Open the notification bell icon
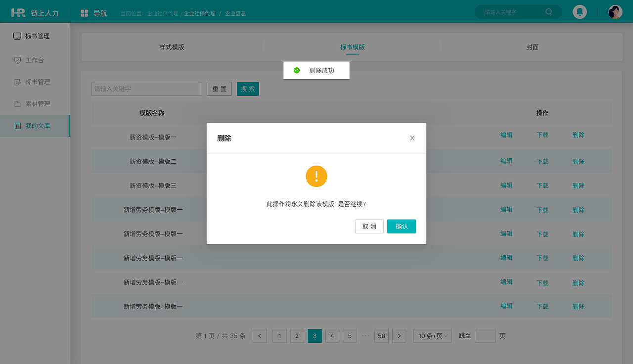The height and width of the screenshot is (364, 633). click(580, 11)
